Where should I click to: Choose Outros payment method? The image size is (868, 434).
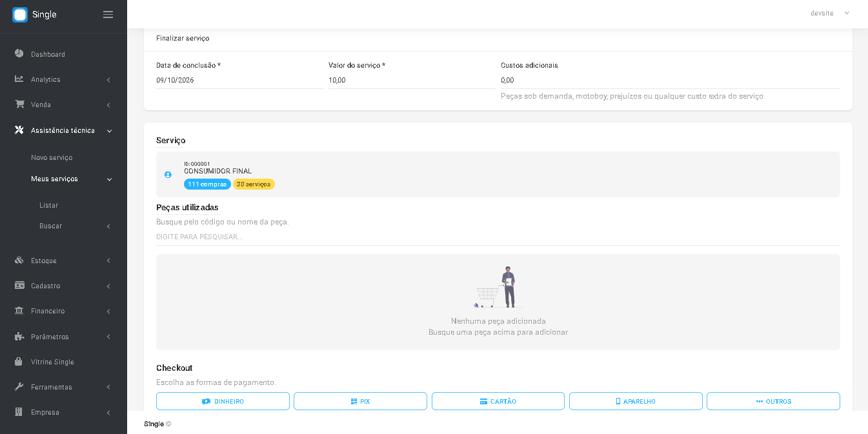tap(773, 401)
